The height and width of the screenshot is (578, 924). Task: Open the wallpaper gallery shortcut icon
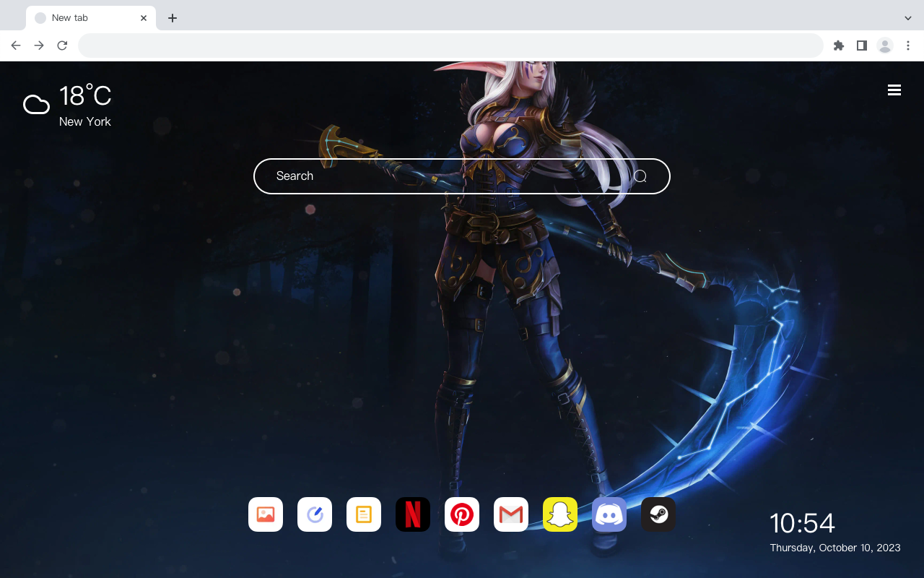(266, 514)
